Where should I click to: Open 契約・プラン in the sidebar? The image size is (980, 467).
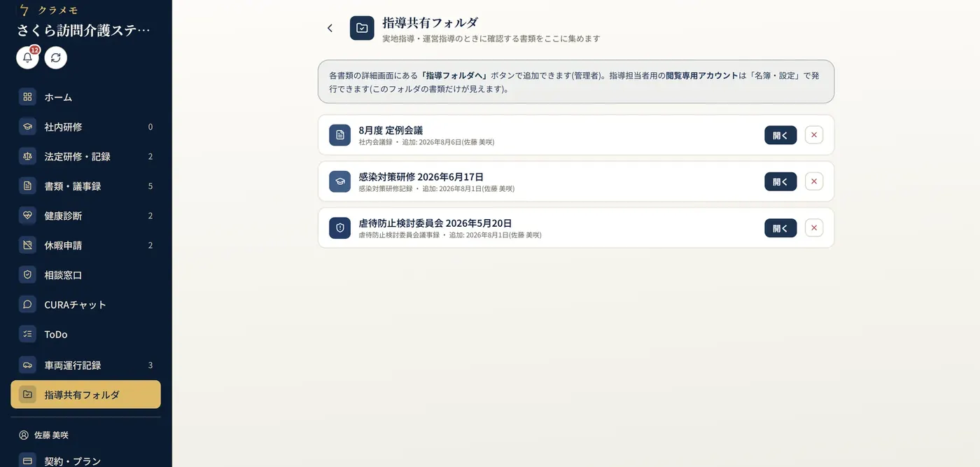(x=86, y=461)
